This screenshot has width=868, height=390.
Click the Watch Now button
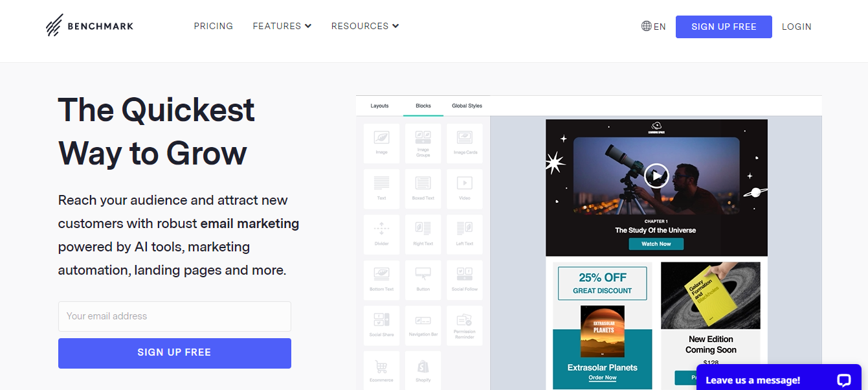click(656, 244)
